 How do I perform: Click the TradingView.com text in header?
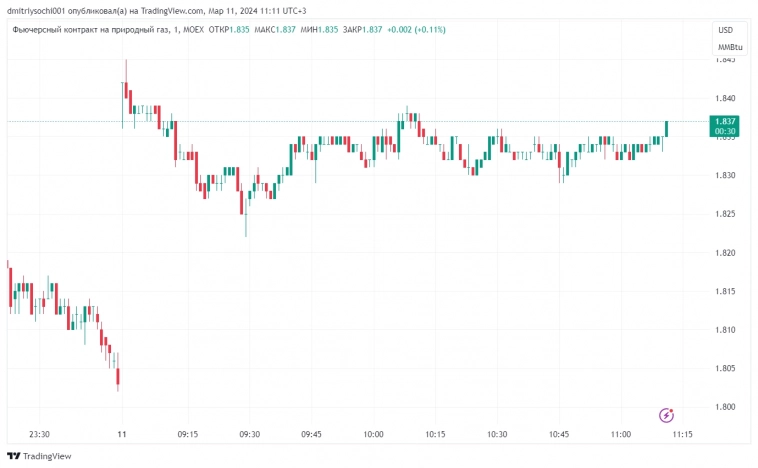click(166, 10)
